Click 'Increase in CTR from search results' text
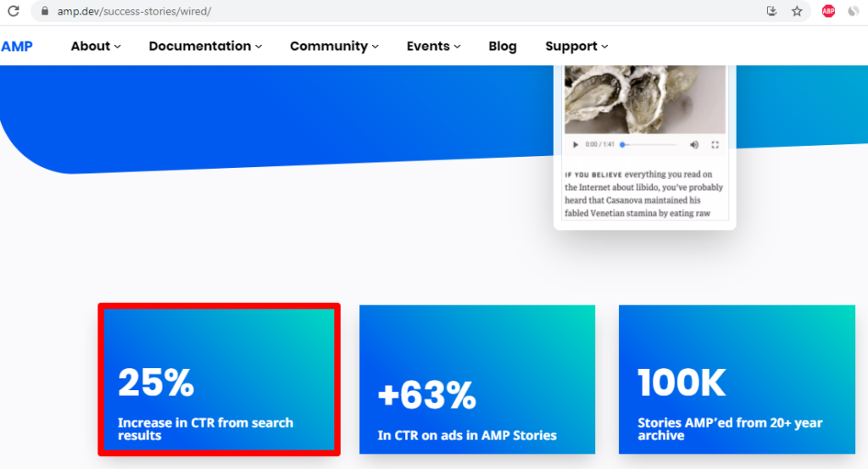 pyautogui.click(x=205, y=428)
